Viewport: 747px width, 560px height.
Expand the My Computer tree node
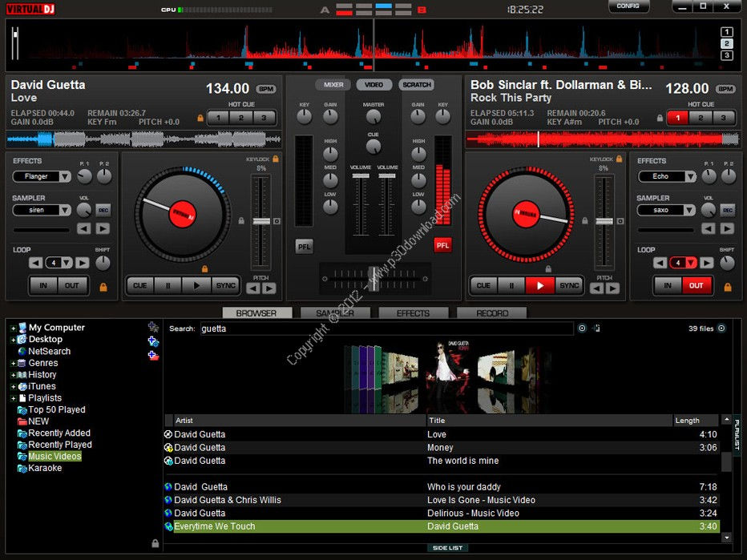(13, 328)
